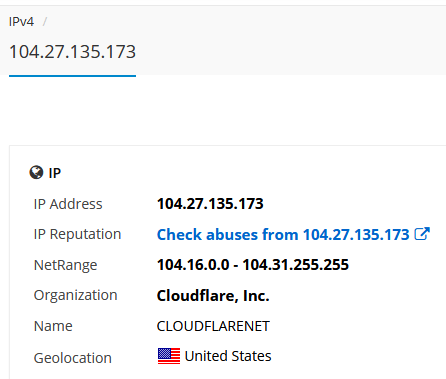Open Check abuses from 104.27.135.173 link
446x379 pixels.
pyautogui.click(x=283, y=234)
